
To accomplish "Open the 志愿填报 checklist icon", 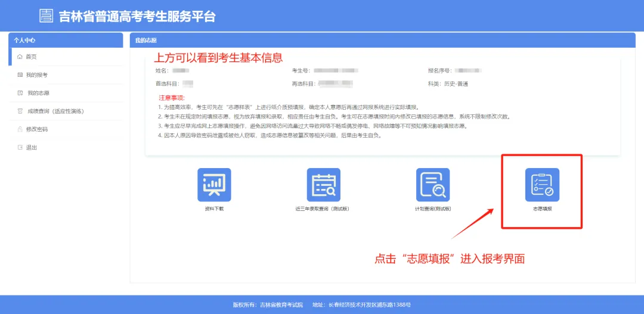I will click(x=542, y=185).
